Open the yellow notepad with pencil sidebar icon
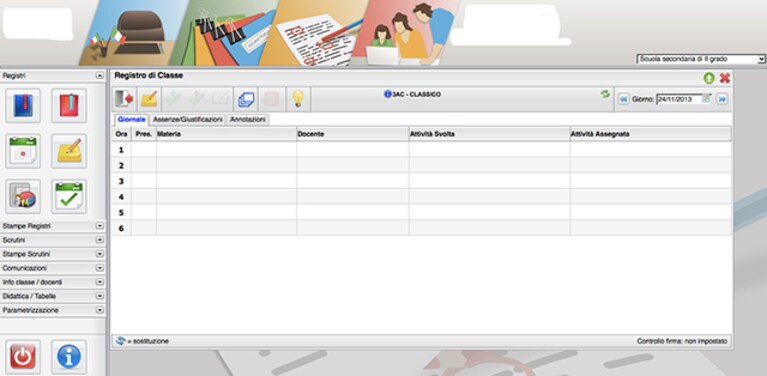 [69, 151]
